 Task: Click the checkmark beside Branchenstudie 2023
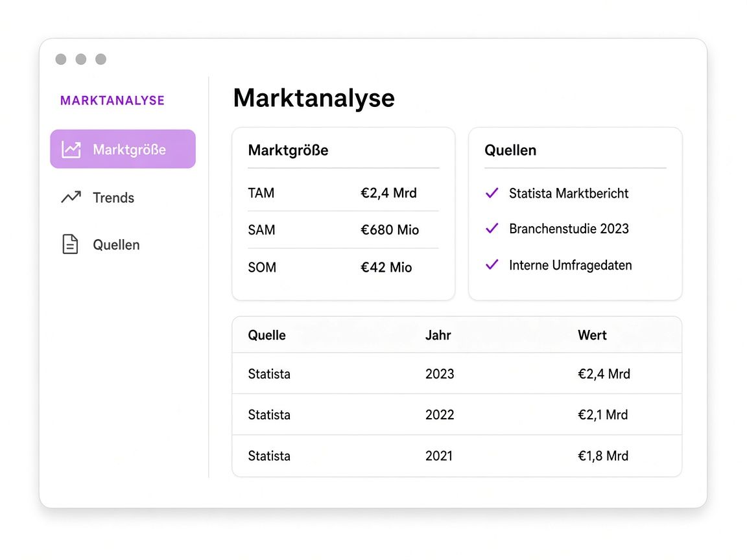click(x=492, y=229)
